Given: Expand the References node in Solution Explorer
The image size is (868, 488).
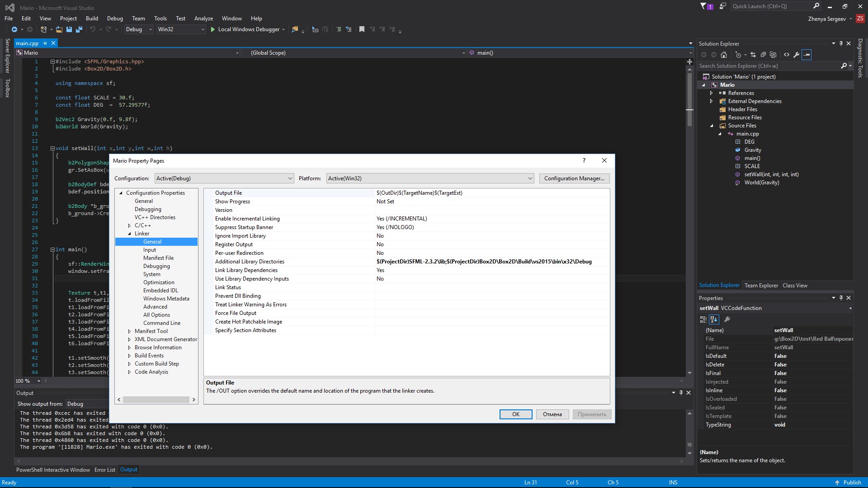Looking at the screenshot, I should point(711,93).
